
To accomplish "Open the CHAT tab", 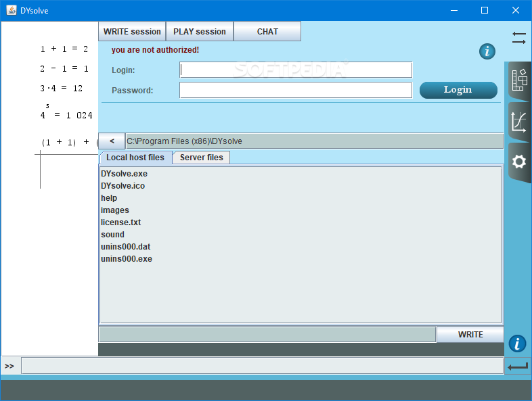I will tap(267, 32).
